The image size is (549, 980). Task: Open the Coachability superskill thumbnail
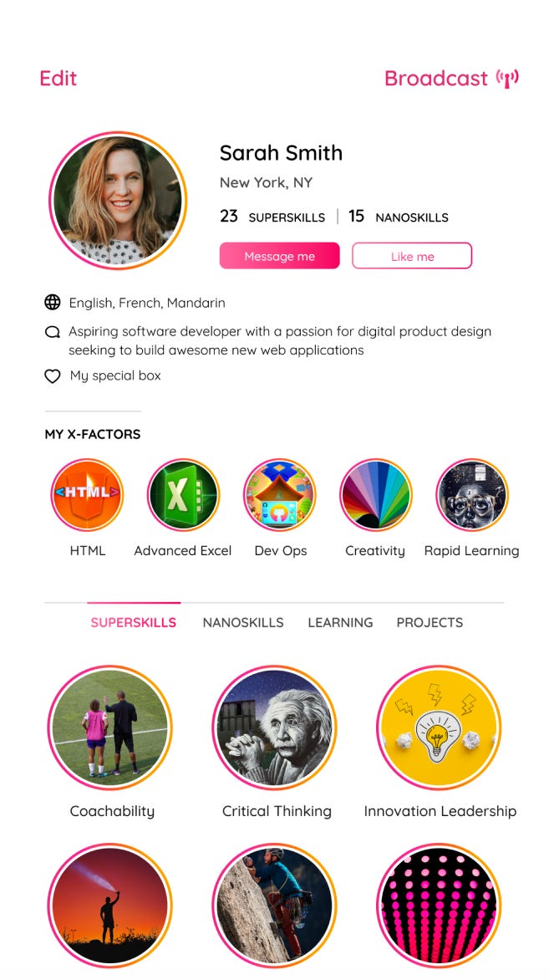(x=110, y=727)
